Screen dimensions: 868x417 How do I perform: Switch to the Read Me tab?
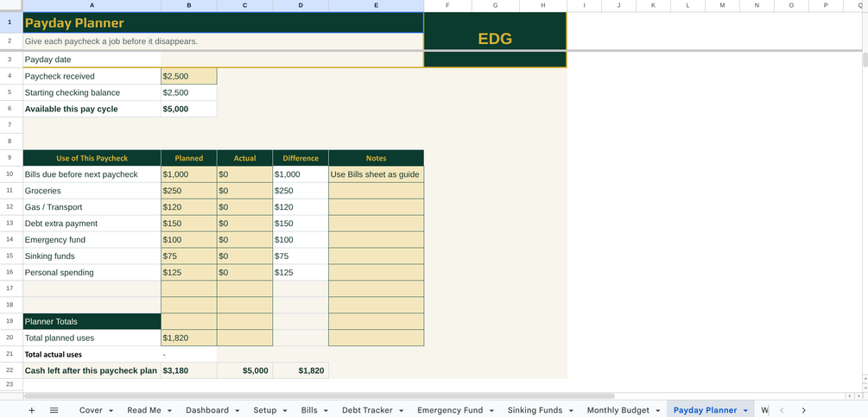(144, 410)
